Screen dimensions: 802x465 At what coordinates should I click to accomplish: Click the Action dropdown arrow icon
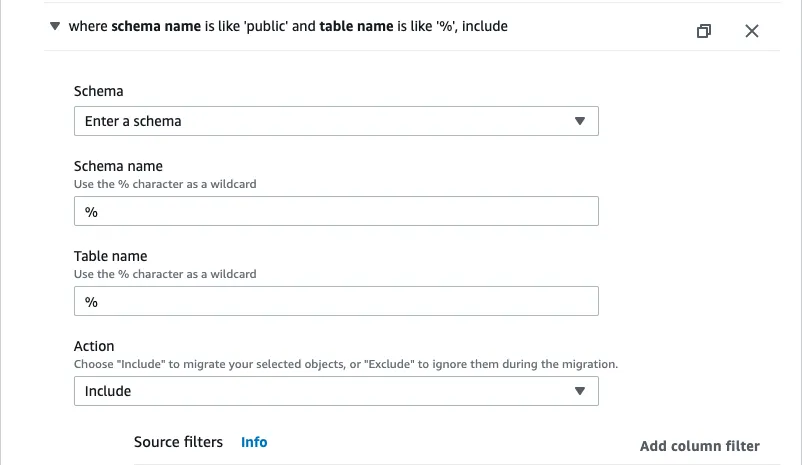click(579, 391)
